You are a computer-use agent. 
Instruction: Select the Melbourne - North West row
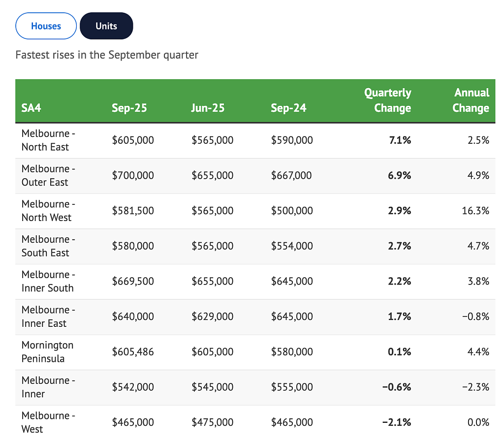click(x=255, y=211)
